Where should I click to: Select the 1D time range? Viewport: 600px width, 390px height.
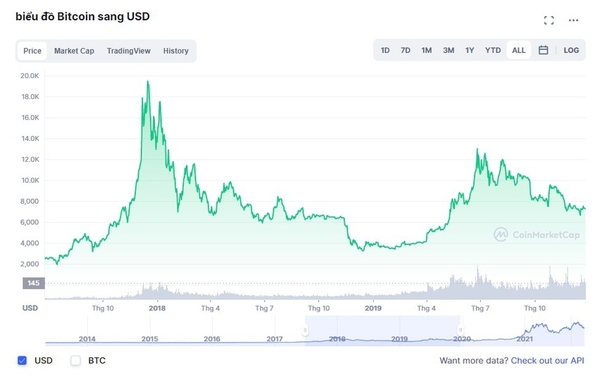[385, 50]
